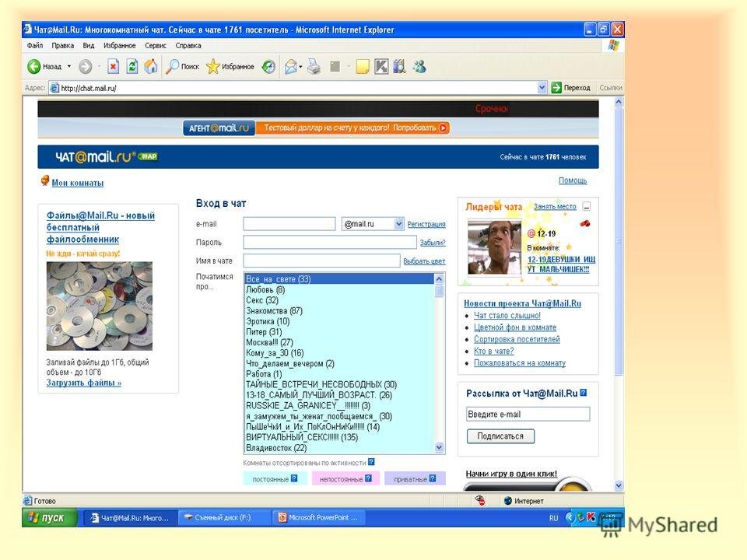Screen dimensions: 747x560
Task: Click the Переход go button
Action: [570, 88]
